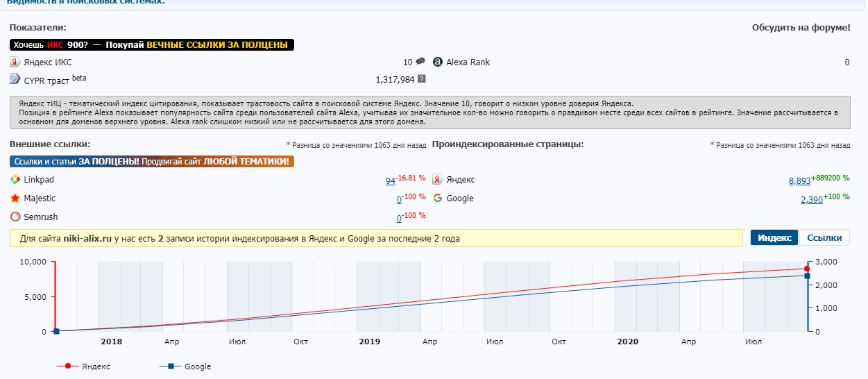Click the Внешние ссылки heading
This screenshot has width=868, height=379.
click(x=50, y=144)
